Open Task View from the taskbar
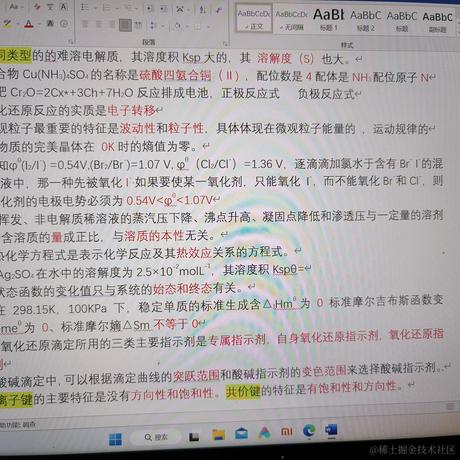The height and width of the screenshot is (460, 460). coord(194,437)
